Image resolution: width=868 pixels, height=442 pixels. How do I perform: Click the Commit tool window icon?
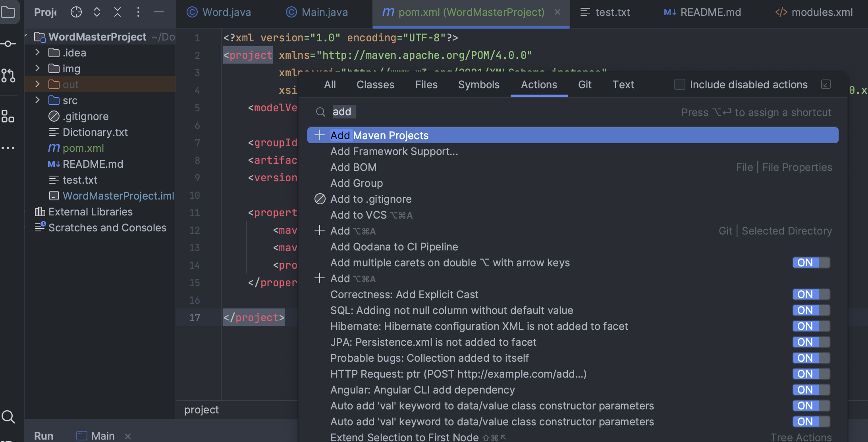point(8,44)
